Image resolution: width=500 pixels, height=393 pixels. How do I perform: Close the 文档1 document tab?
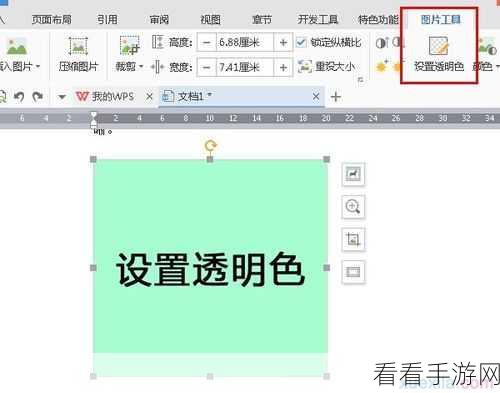pyautogui.click(x=316, y=97)
